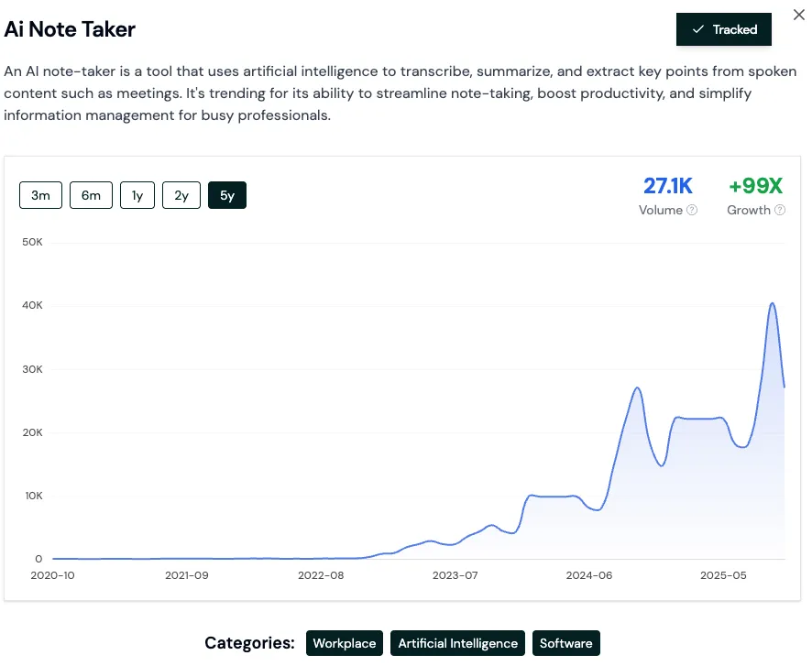Click the 2023-07 axis label
This screenshot has width=812, height=666.
[x=455, y=575]
